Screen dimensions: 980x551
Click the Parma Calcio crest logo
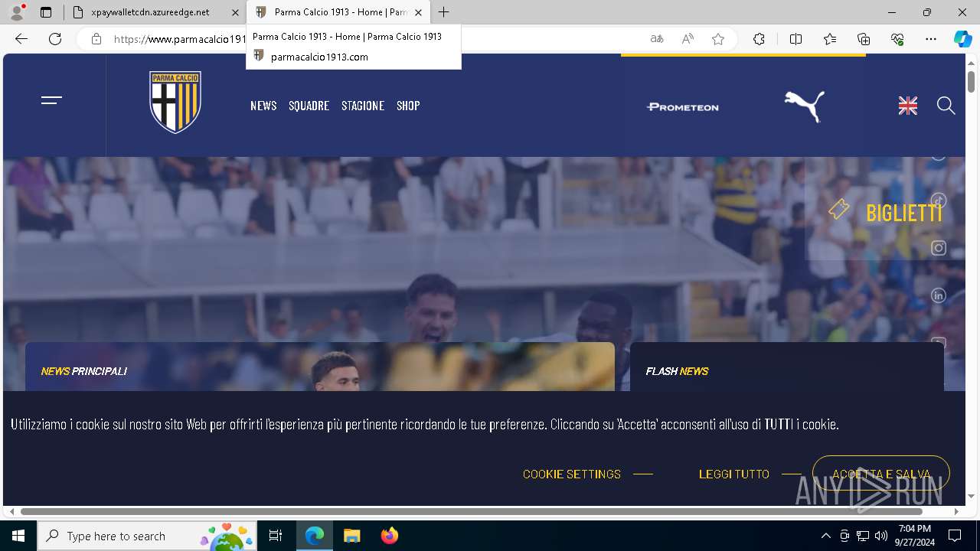(175, 102)
